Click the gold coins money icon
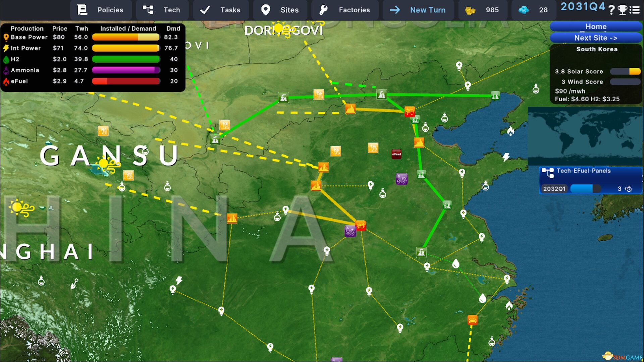Image resolution: width=644 pixels, height=362 pixels. pyautogui.click(x=470, y=10)
